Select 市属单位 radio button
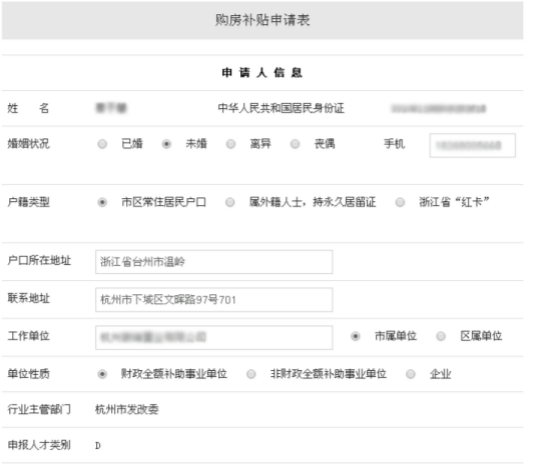This screenshot has width=538, height=470. (355, 336)
